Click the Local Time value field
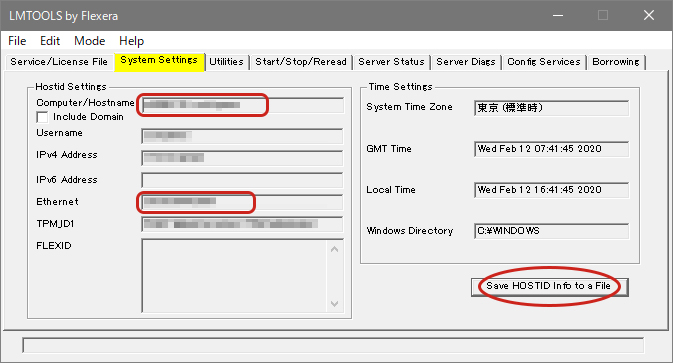673x363 pixels. coord(552,190)
